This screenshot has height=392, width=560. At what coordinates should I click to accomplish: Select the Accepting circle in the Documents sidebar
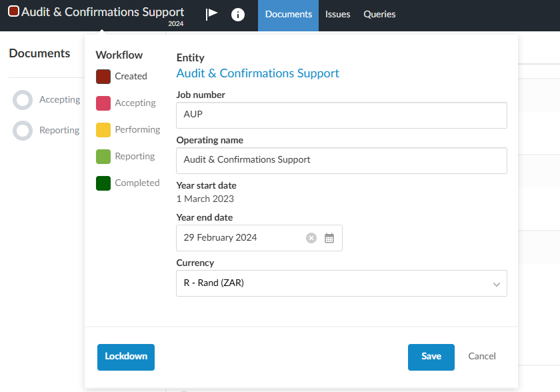click(23, 100)
